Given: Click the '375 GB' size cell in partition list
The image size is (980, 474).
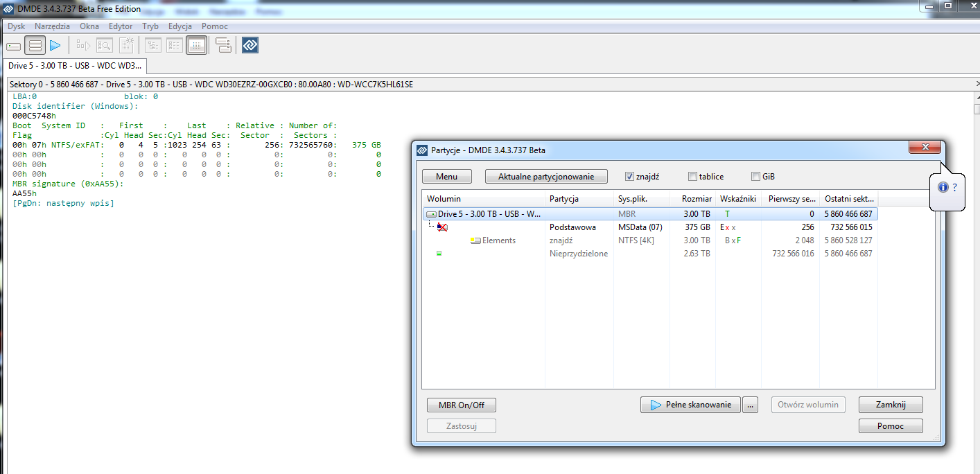Looking at the screenshot, I should [x=697, y=227].
